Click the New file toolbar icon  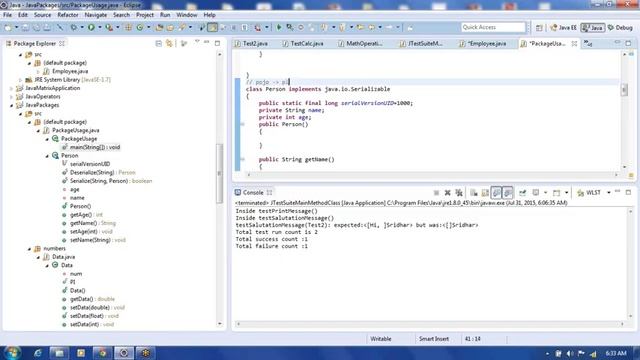tap(8, 27)
